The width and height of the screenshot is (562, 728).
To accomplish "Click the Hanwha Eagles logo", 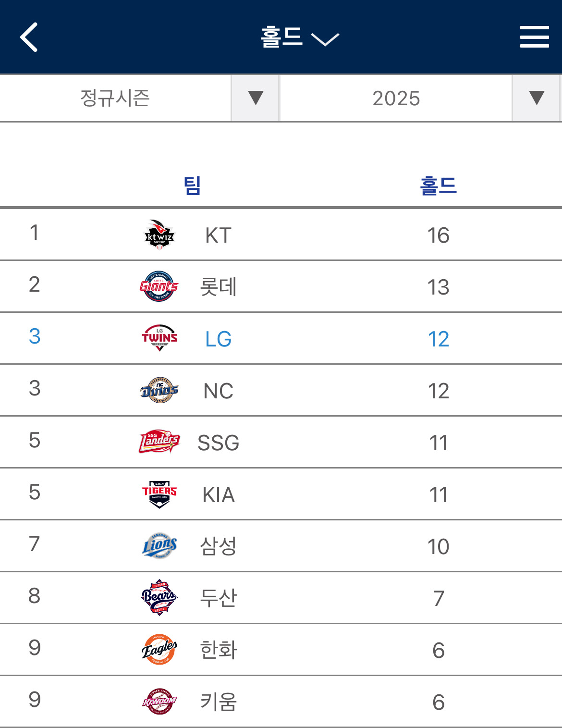I will click(x=159, y=650).
